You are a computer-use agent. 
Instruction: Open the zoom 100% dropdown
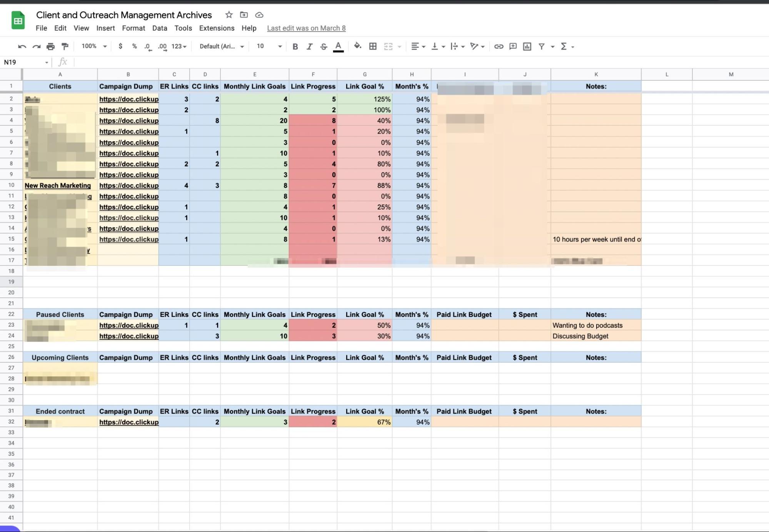pyautogui.click(x=94, y=46)
